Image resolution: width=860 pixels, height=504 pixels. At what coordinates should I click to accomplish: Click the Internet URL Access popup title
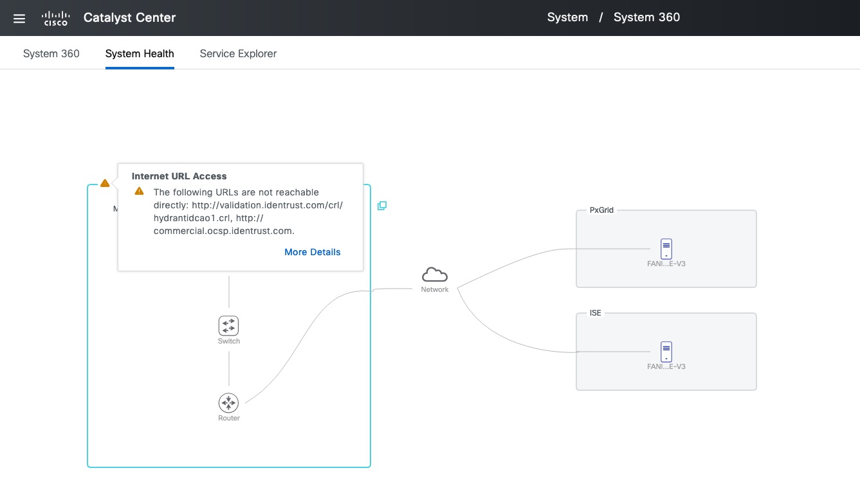pos(179,175)
